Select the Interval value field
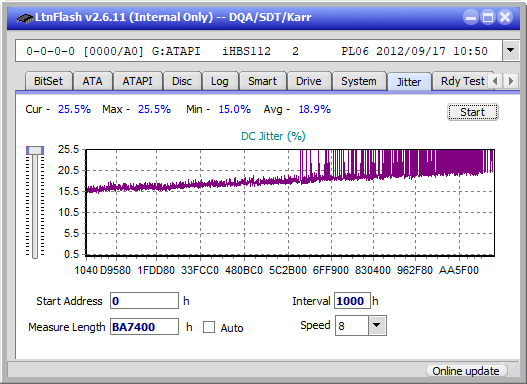This screenshot has width=527, height=384. [352, 301]
